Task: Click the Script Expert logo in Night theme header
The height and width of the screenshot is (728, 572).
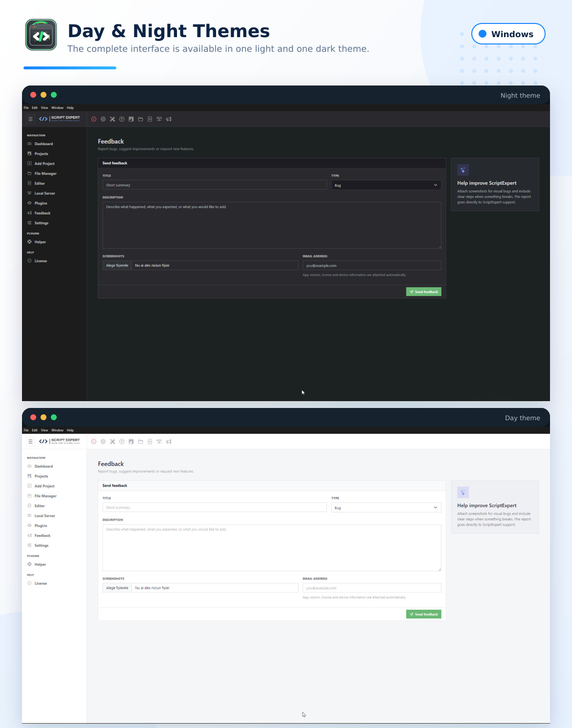Action: (x=59, y=119)
